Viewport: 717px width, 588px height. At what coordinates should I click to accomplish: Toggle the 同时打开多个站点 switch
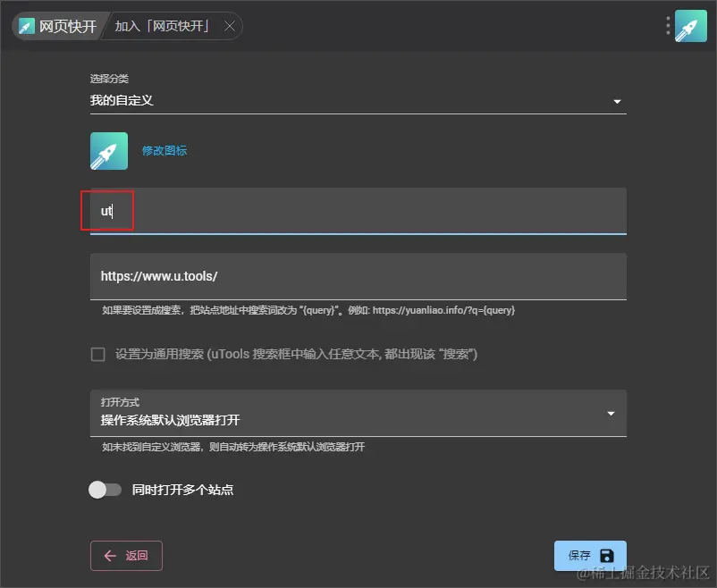pos(105,490)
